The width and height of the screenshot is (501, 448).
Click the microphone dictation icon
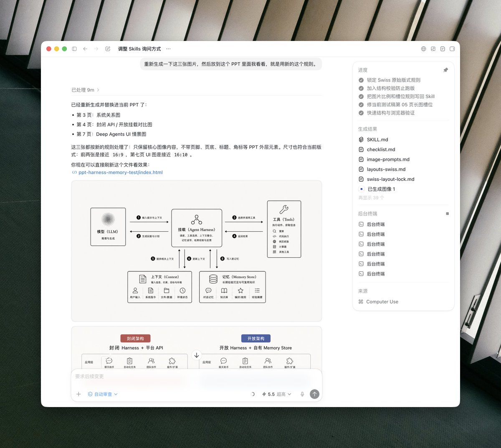(302, 394)
